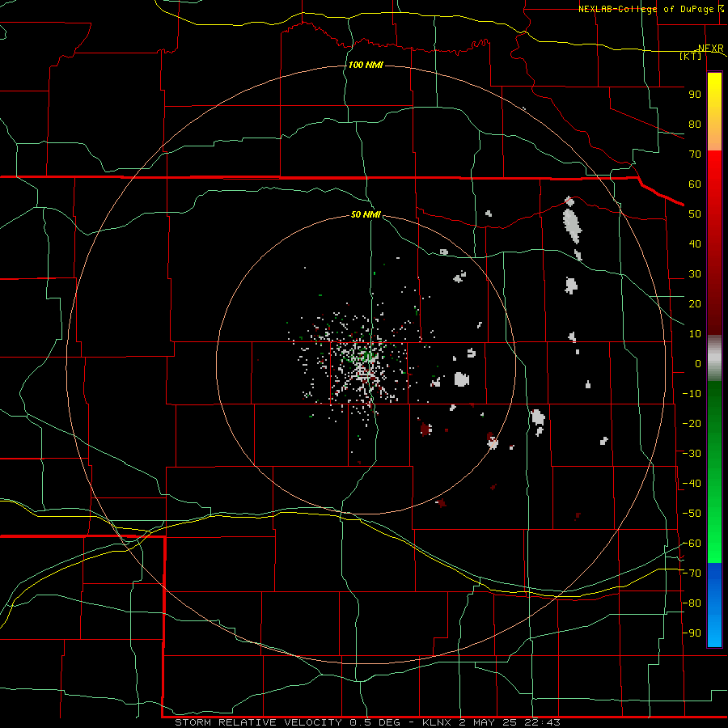Click the '30' tick label on the scale
Viewport: 728px width, 728px height.
695,274
